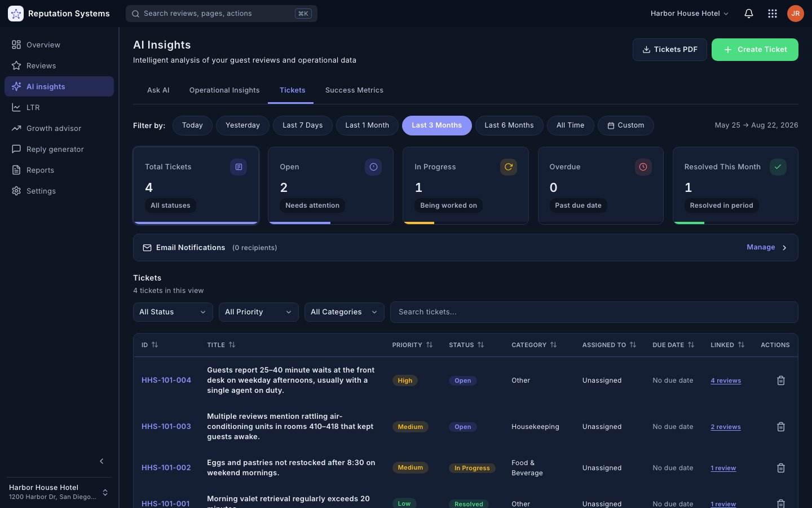
Task: Click the Search tickets field
Action: tap(594, 312)
